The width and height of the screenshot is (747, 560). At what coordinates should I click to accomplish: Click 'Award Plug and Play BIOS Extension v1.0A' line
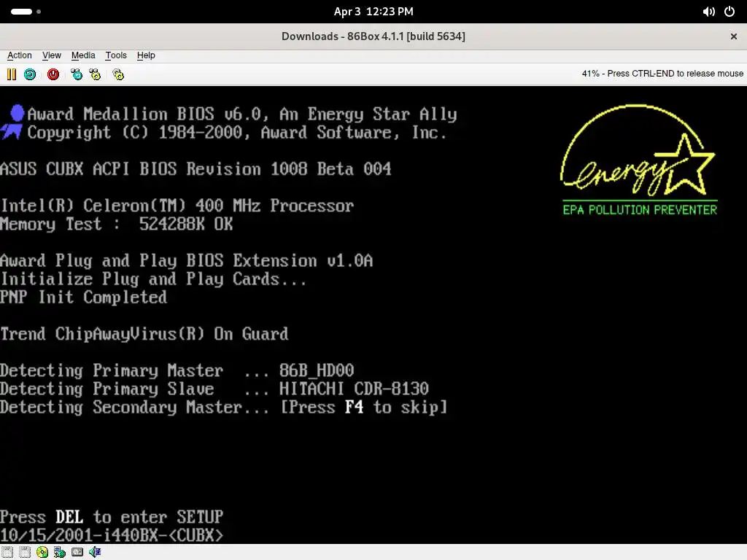point(187,260)
